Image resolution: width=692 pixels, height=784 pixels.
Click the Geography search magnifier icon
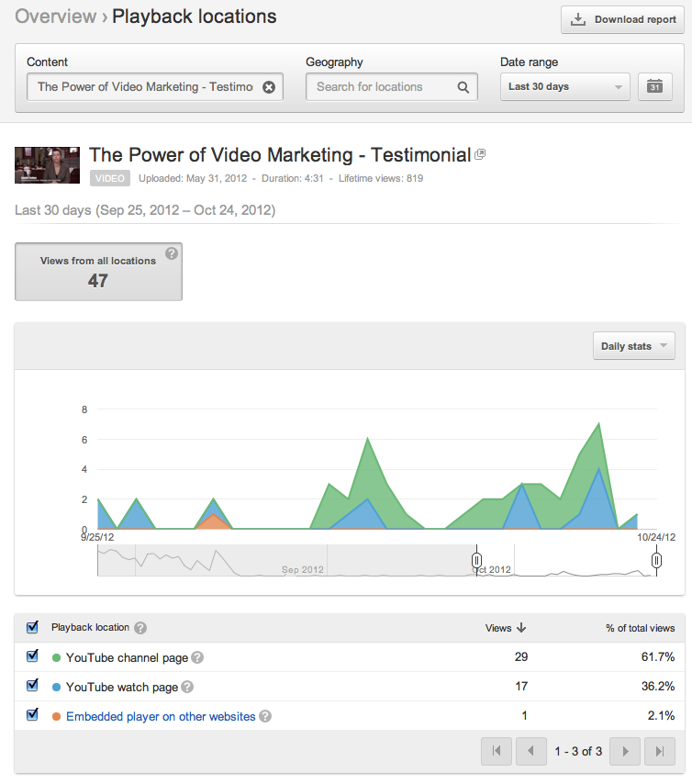tap(463, 87)
